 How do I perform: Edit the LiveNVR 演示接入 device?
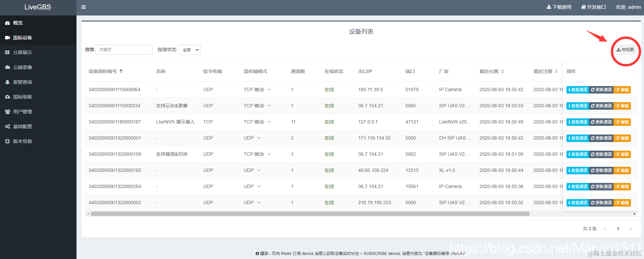coord(622,122)
